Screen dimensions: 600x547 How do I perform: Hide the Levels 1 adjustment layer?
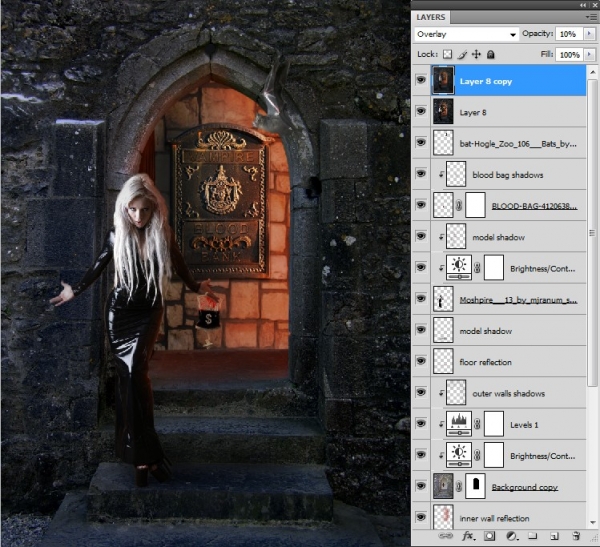(421, 423)
